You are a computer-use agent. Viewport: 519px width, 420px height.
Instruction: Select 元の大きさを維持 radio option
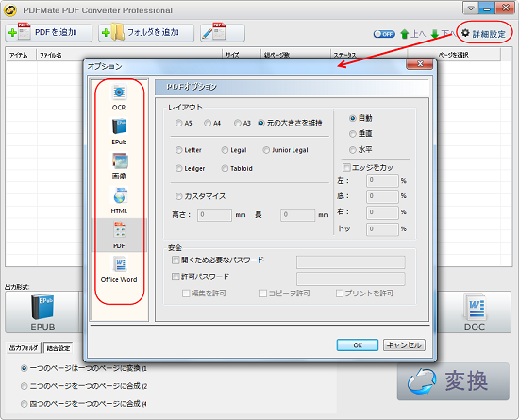pos(261,123)
